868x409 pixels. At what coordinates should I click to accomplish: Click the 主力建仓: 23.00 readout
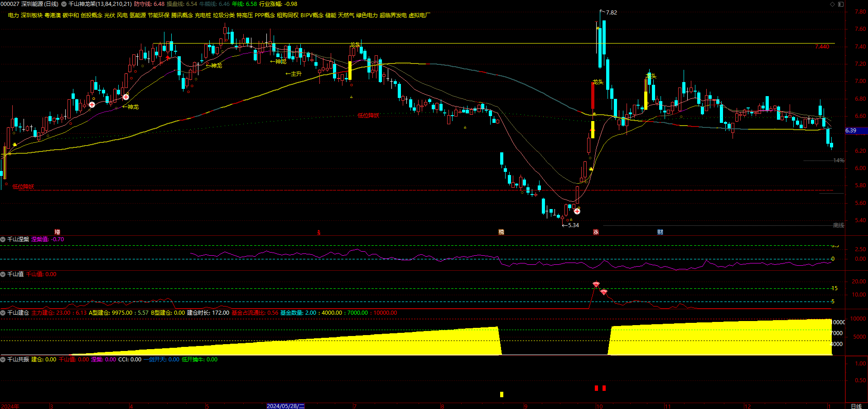point(51,313)
